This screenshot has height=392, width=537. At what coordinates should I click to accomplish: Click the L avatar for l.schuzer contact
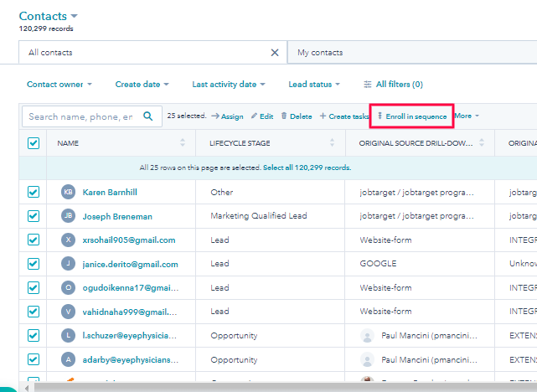pos(68,336)
